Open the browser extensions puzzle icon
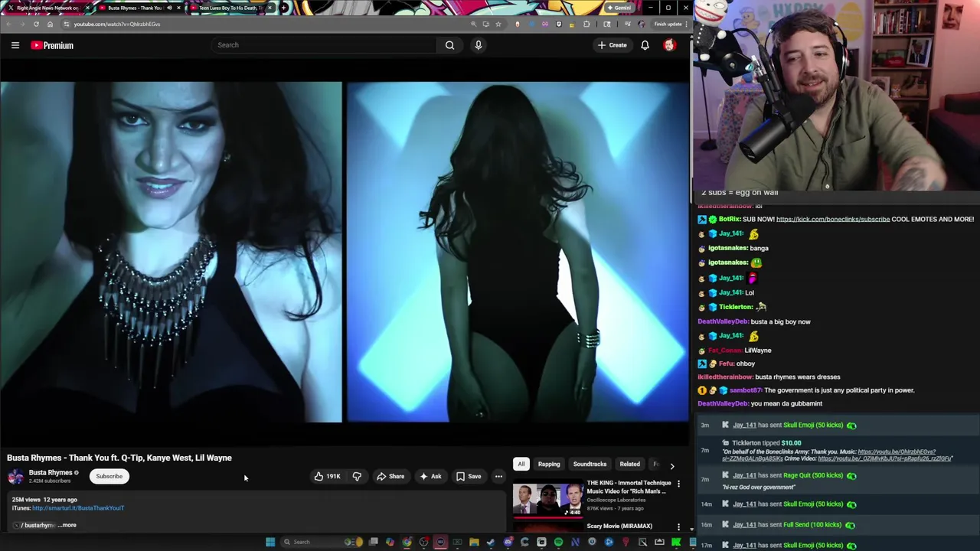This screenshot has height=551, width=980. 586,24
